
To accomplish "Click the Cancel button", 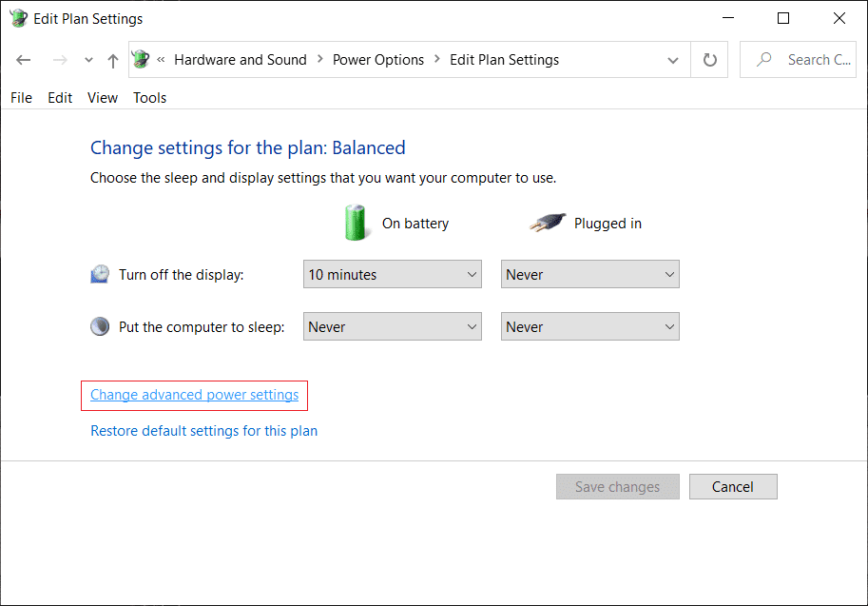I will [x=732, y=486].
